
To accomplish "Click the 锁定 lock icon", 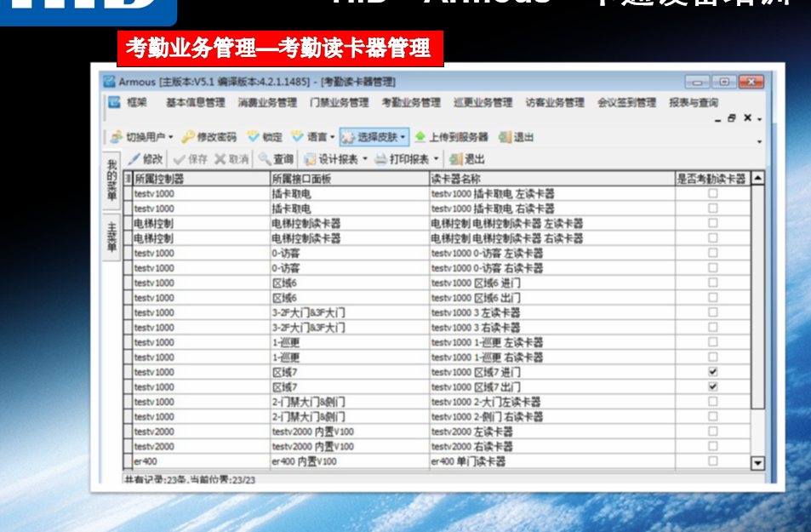I will (x=253, y=137).
